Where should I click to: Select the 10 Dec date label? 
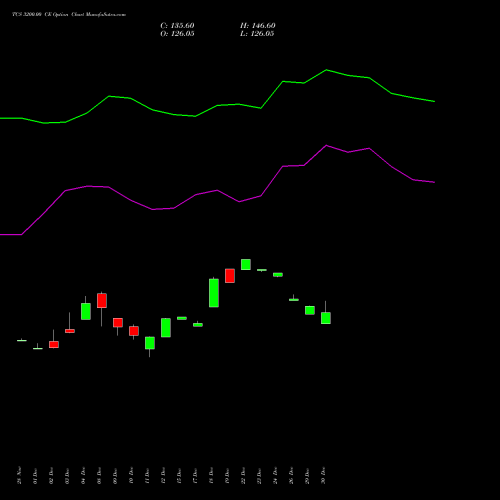pyautogui.click(x=131, y=475)
